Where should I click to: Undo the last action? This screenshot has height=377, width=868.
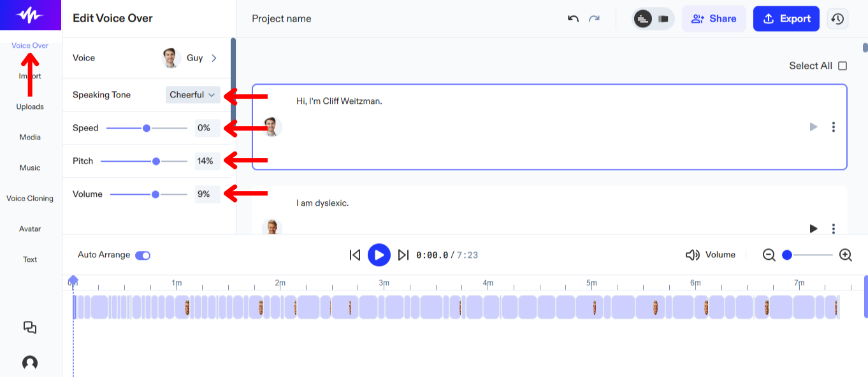573,18
